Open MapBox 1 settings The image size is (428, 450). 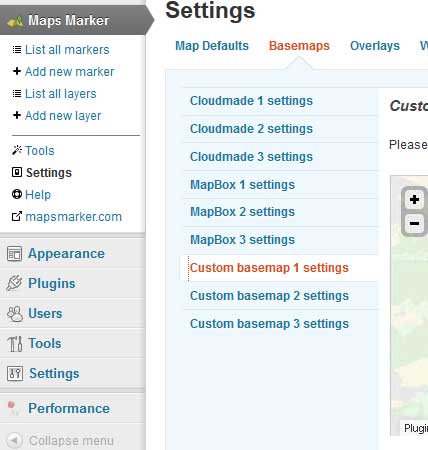[242, 185]
